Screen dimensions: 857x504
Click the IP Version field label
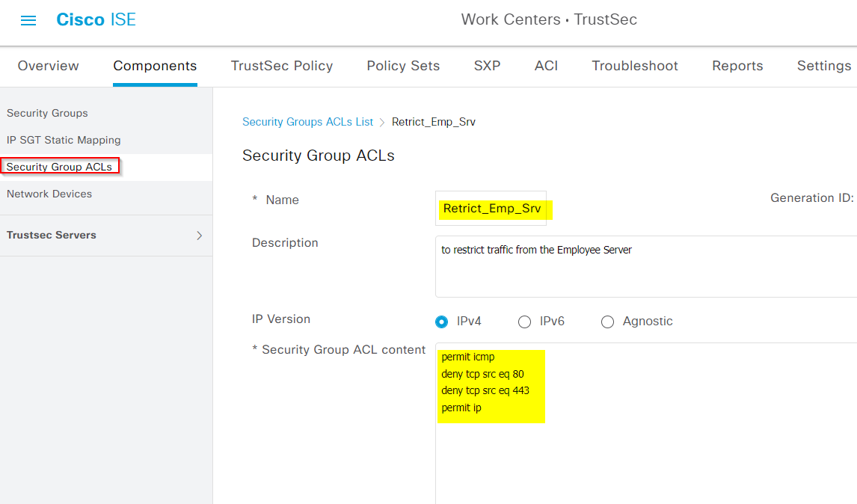pos(281,319)
